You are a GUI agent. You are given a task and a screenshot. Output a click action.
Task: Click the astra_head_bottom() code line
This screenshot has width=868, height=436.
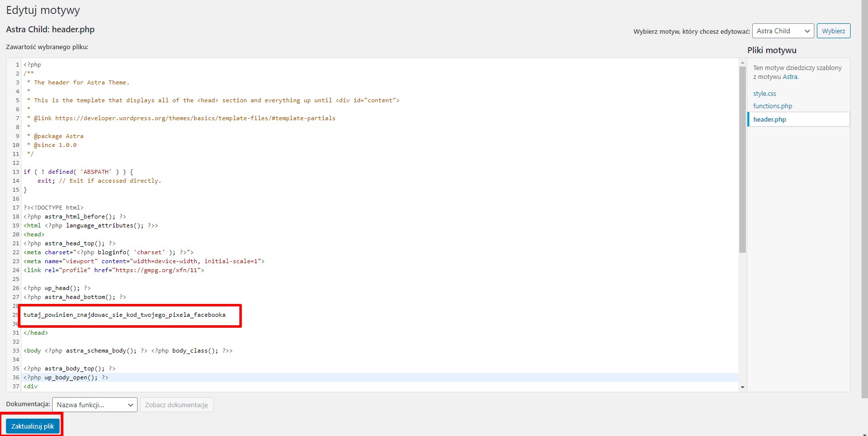pyautogui.click(x=75, y=297)
